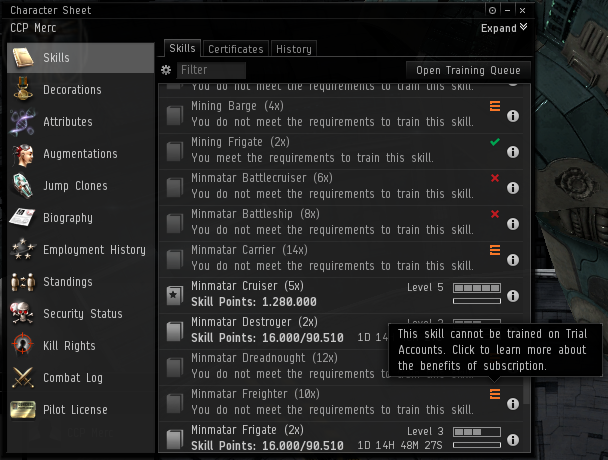Minimize the Character Sheet window
The image size is (608, 460).
tap(508, 10)
